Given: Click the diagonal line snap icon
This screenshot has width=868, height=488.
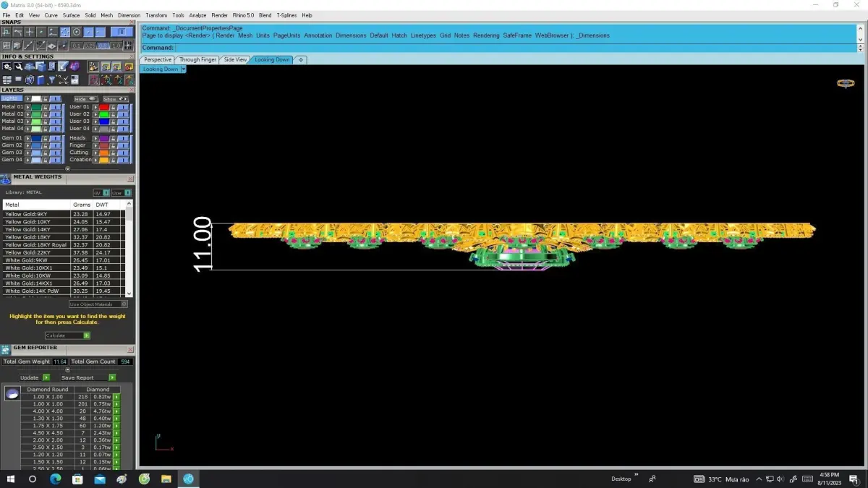Looking at the screenshot, I should [x=28, y=46].
